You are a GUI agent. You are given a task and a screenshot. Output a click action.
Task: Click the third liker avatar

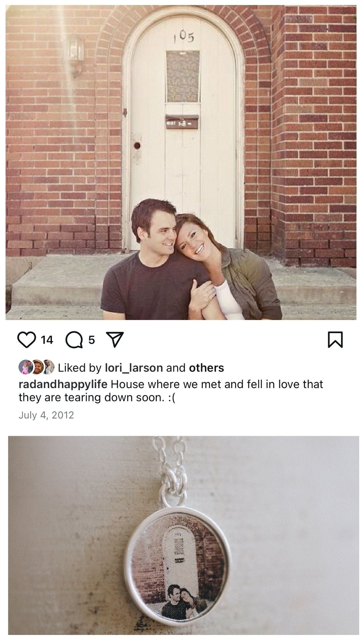pyautogui.click(x=49, y=368)
